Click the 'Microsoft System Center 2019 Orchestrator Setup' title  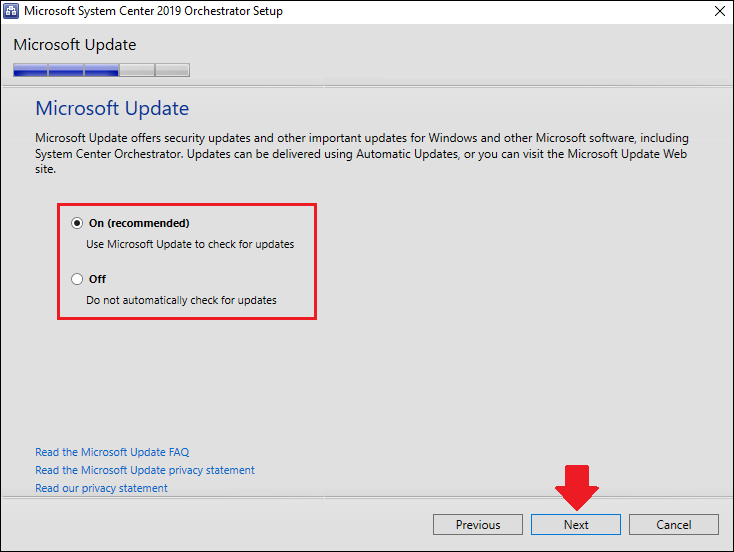pyautogui.click(x=153, y=11)
